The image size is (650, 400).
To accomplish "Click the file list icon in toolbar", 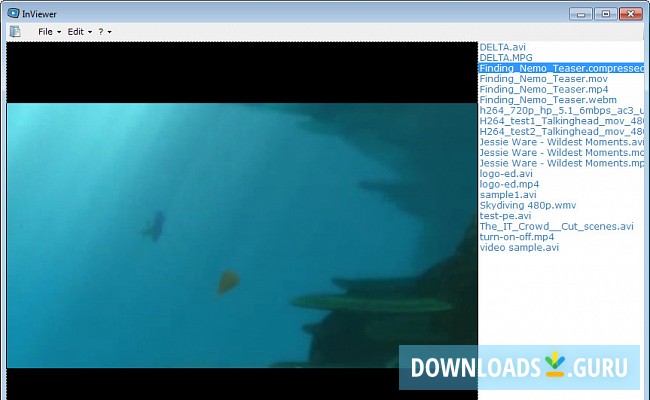I will point(15,32).
